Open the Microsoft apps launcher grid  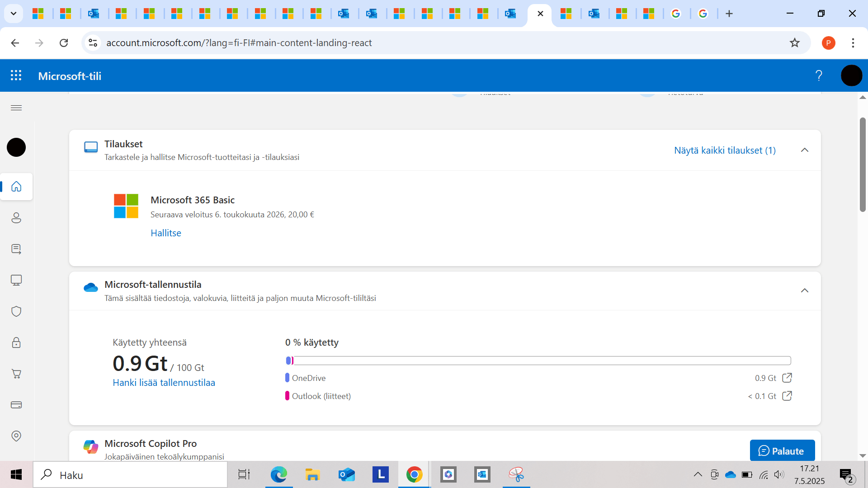click(16, 75)
